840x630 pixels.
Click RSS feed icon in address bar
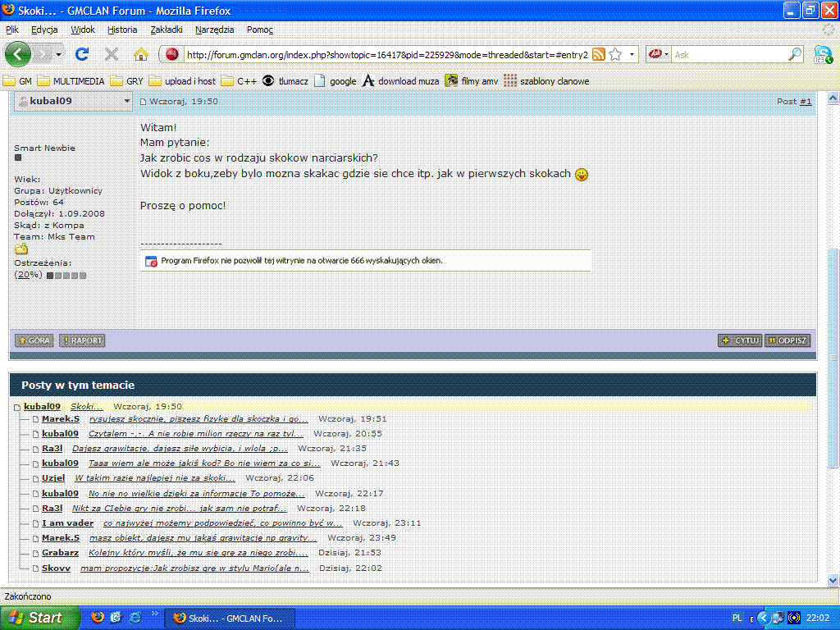[599, 55]
